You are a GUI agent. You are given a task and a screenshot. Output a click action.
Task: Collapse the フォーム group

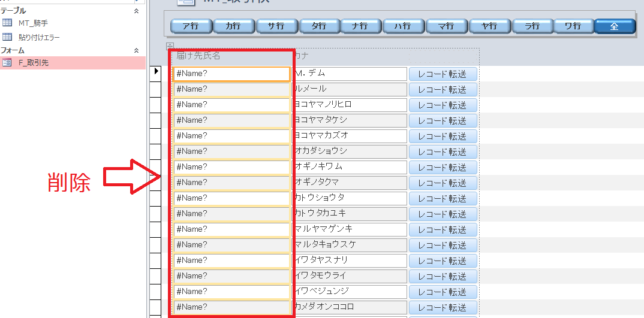pos(136,51)
